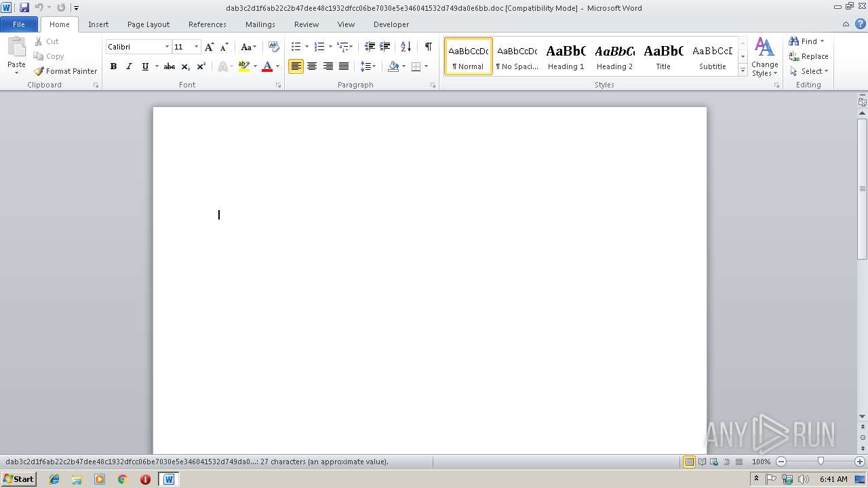The image size is (868, 488).
Task: Toggle Subscript formatting
Action: pos(185,66)
